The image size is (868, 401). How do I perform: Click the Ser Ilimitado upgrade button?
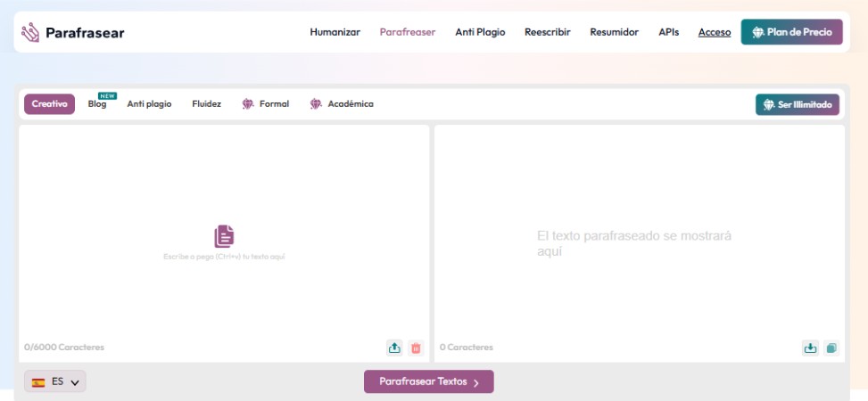click(798, 104)
